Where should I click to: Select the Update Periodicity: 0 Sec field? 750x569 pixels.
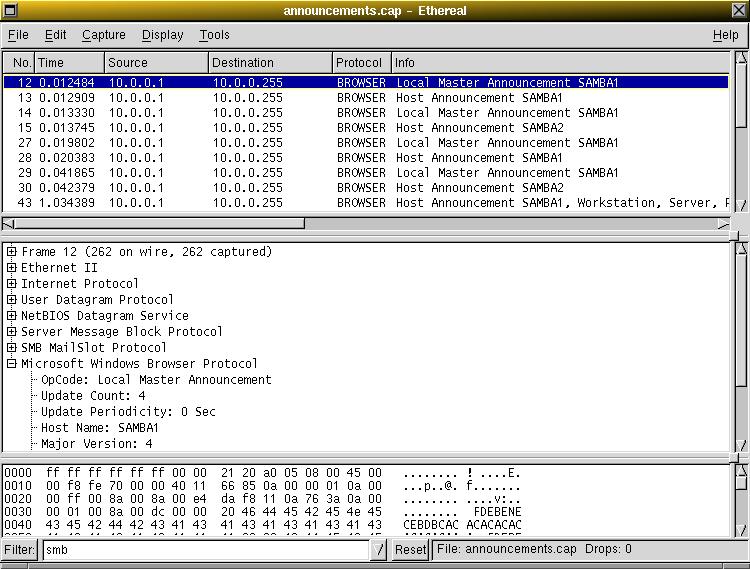(x=128, y=412)
